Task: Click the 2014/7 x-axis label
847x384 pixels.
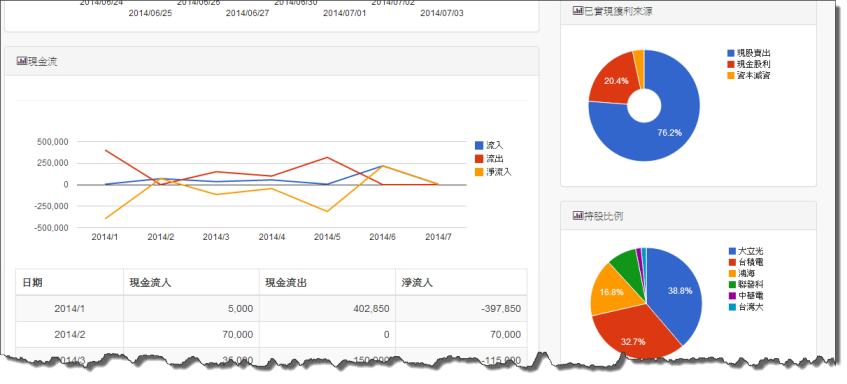Action: 439,237
